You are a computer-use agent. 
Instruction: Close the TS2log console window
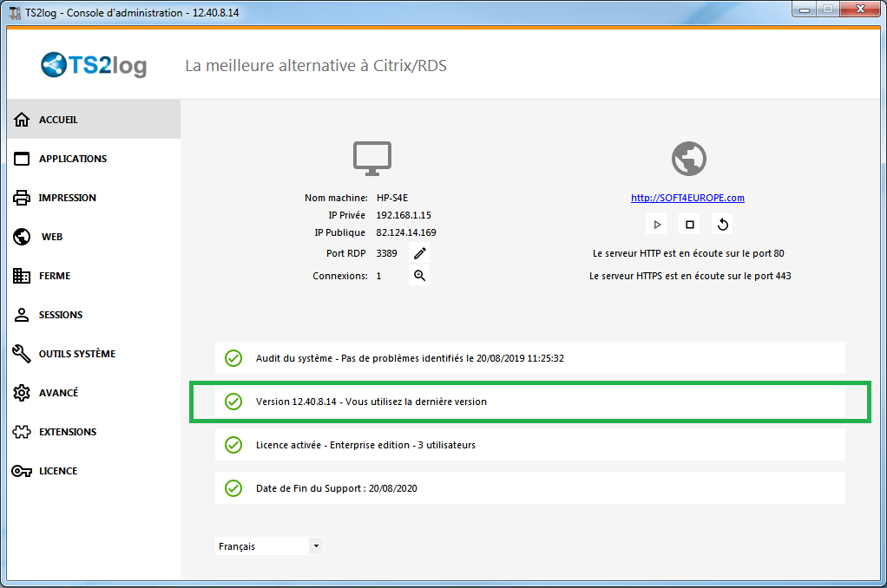click(x=860, y=9)
